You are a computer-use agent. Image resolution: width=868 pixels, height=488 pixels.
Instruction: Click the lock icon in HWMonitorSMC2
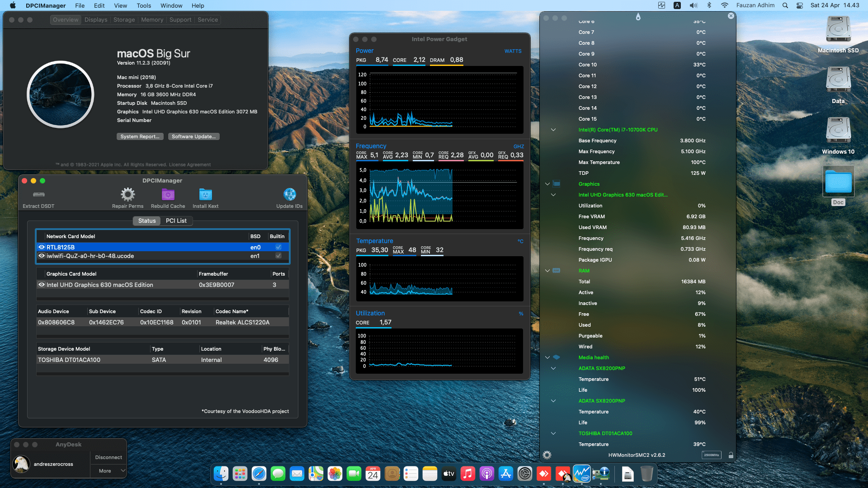point(731,455)
